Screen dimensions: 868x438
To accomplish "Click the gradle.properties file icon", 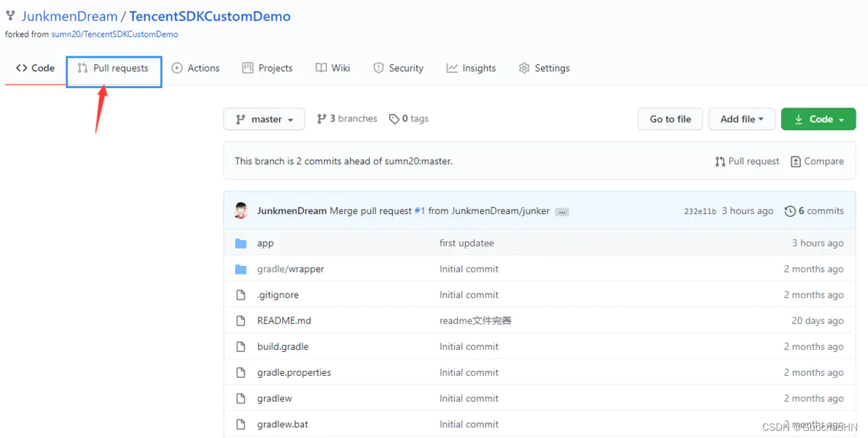I will pos(241,373).
